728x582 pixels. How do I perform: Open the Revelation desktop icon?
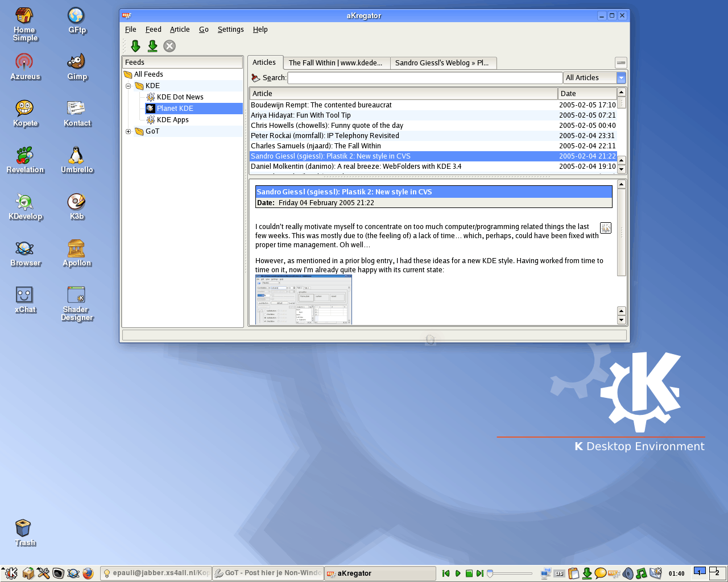tap(25, 160)
